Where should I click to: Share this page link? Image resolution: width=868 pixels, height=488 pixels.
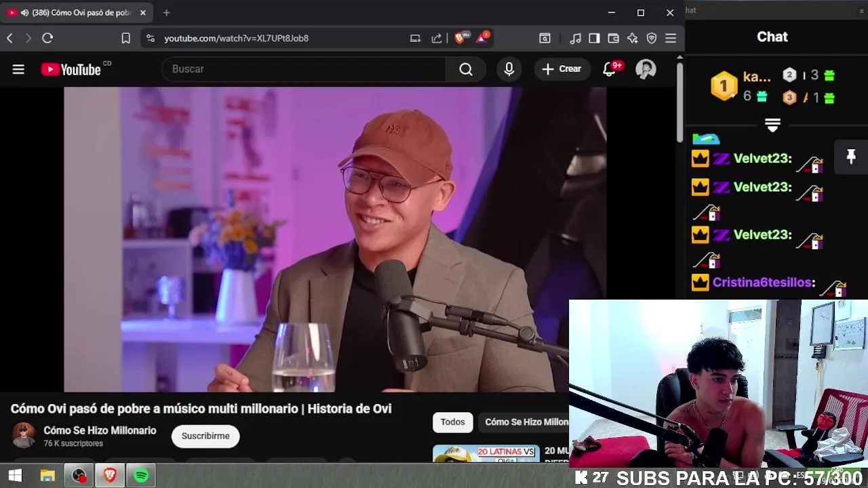click(437, 38)
